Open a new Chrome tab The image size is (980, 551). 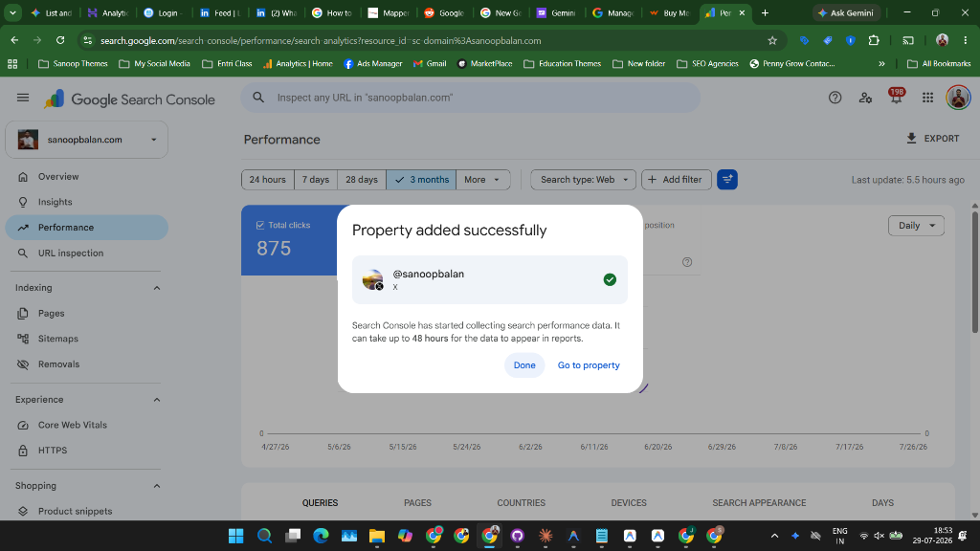(765, 12)
